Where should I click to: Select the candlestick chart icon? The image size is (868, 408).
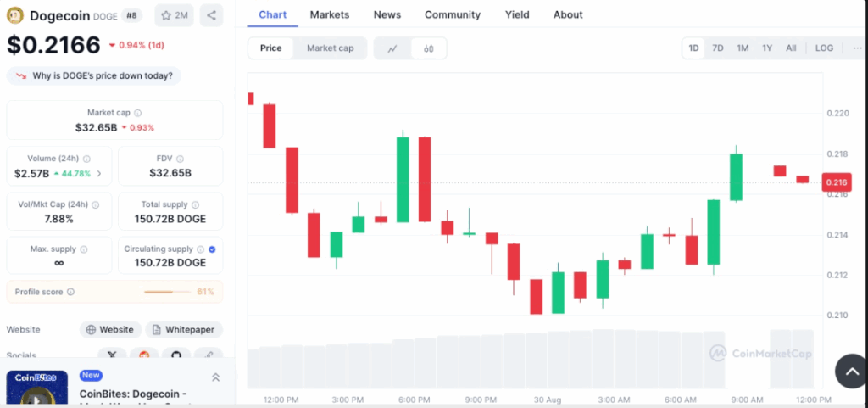click(429, 48)
